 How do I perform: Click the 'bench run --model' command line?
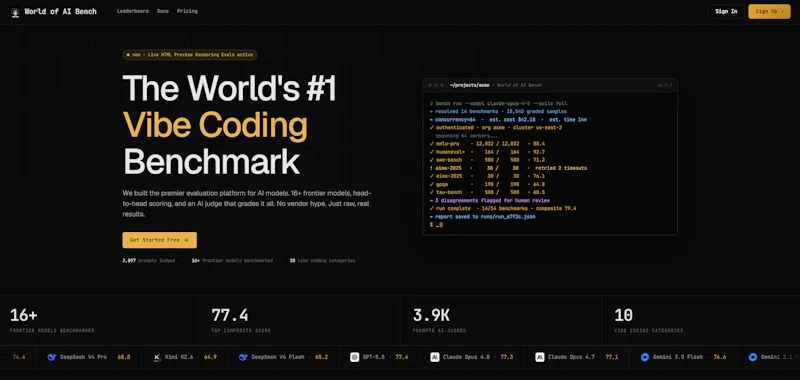pos(498,103)
